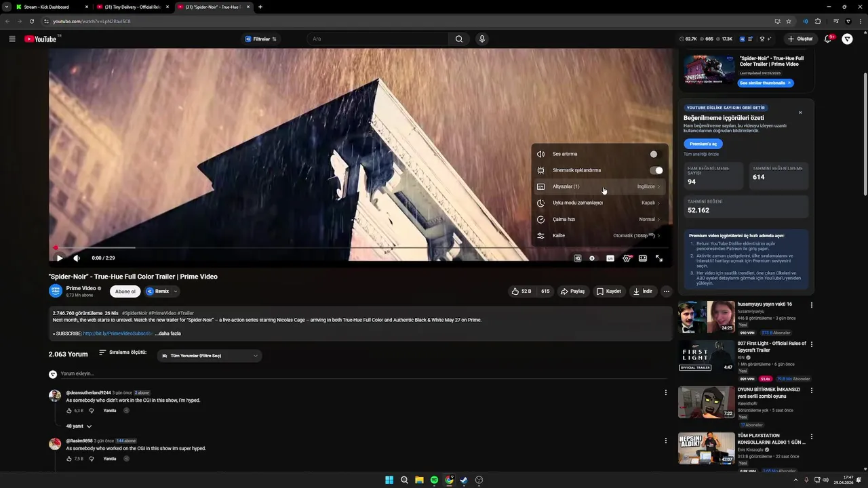The image size is (868, 488).
Task: Open Kalite quality settings
Action: pos(599,235)
